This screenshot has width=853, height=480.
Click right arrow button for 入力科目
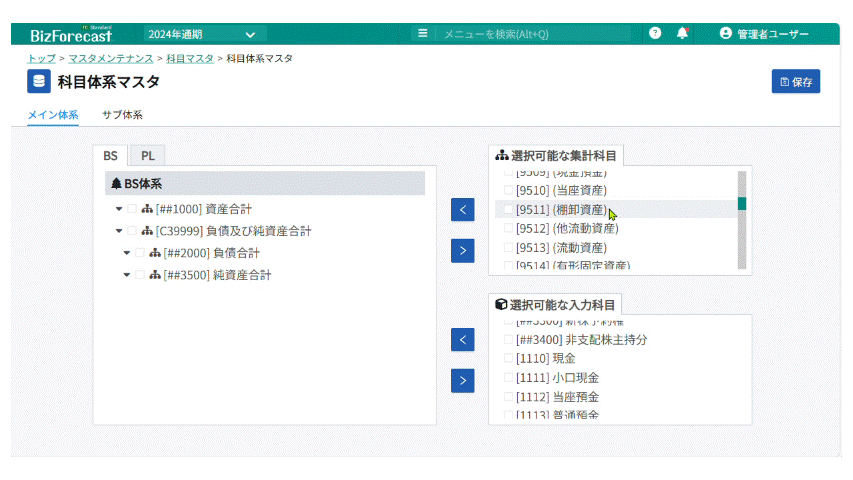(462, 380)
